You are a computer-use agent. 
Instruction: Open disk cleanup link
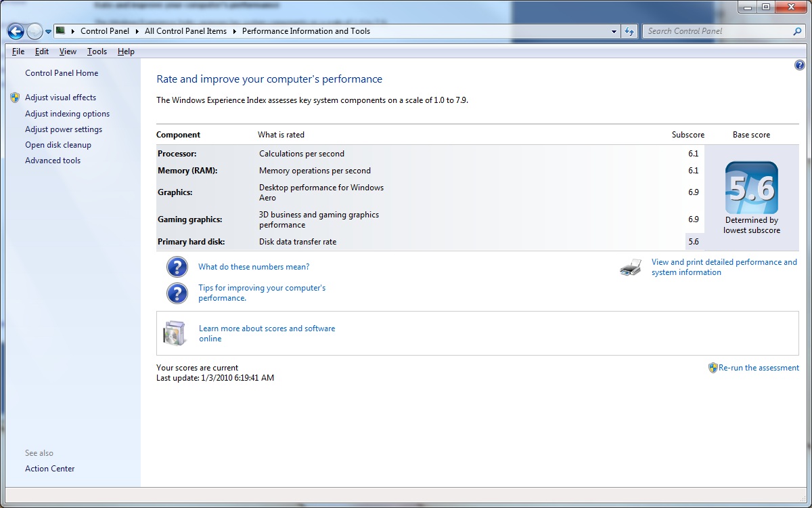click(x=58, y=145)
